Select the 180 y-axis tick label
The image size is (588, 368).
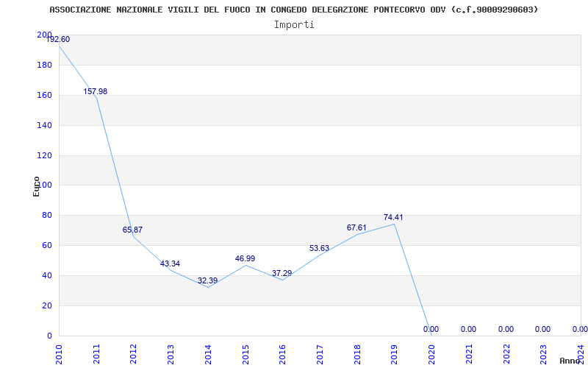[44, 65]
